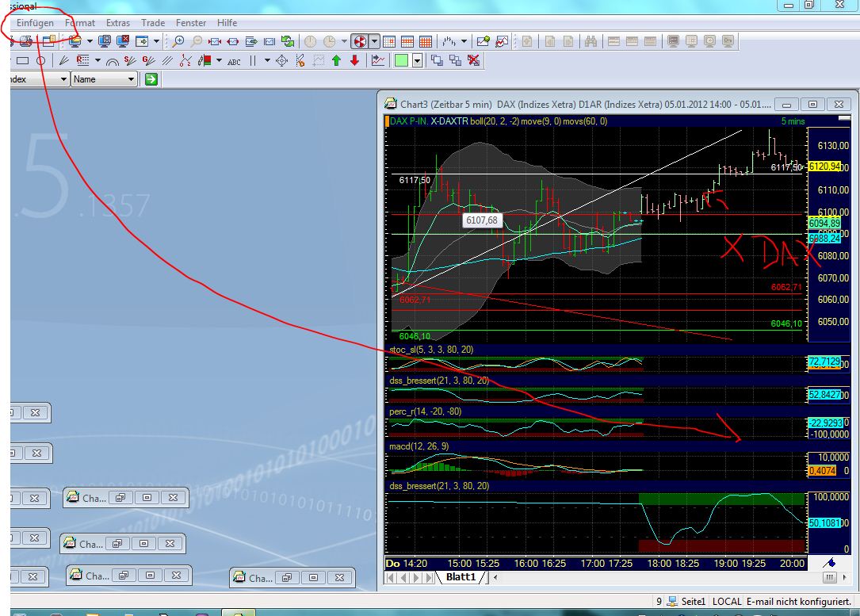Expand the chart-type dropdown beside the candlestick icon
Screen dimensions: 860x616
pos(218,60)
